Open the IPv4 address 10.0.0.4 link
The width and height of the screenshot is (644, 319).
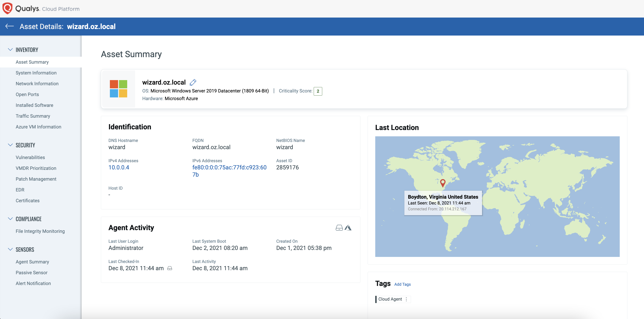coord(119,167)
